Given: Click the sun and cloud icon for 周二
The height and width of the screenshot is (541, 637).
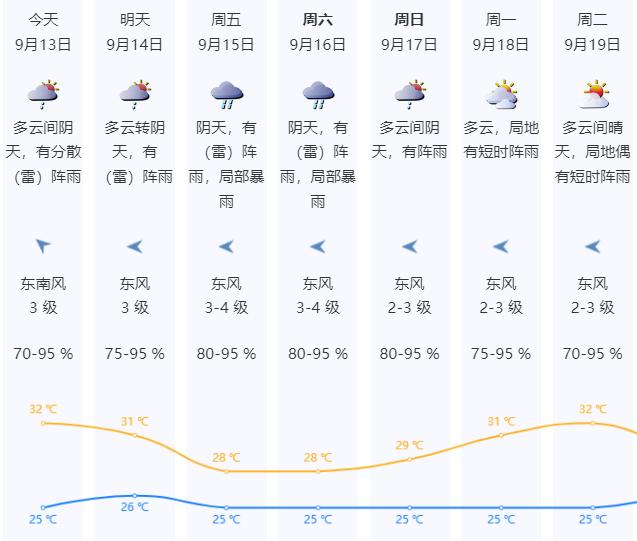Looking at the screenshot, I should click(x=593, y=95).
